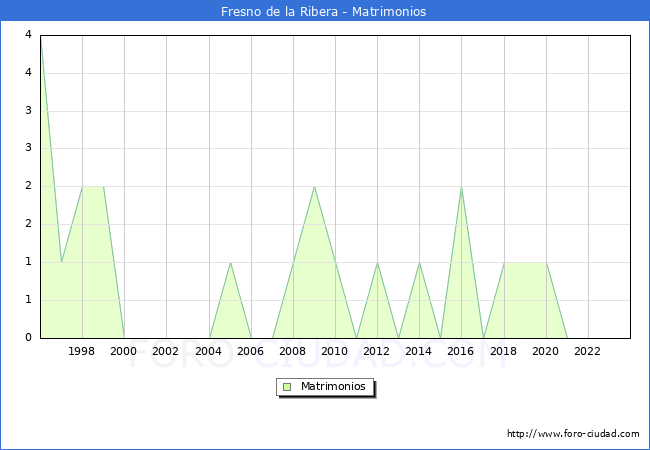The height and width of the screenshot is (450, 650).
Task: Select the 1998 x-axis year label
Action: pyautogui.click(x=82, y=351)
